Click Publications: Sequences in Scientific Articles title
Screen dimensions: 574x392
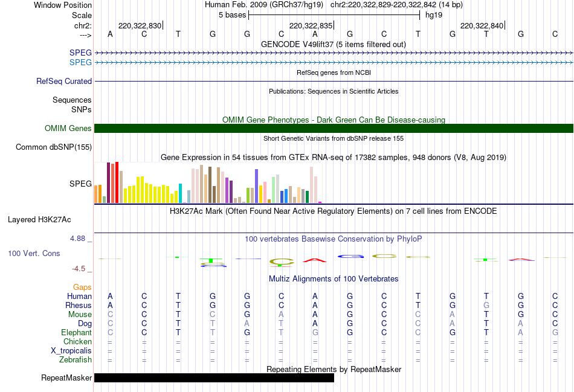click(334, 91)
